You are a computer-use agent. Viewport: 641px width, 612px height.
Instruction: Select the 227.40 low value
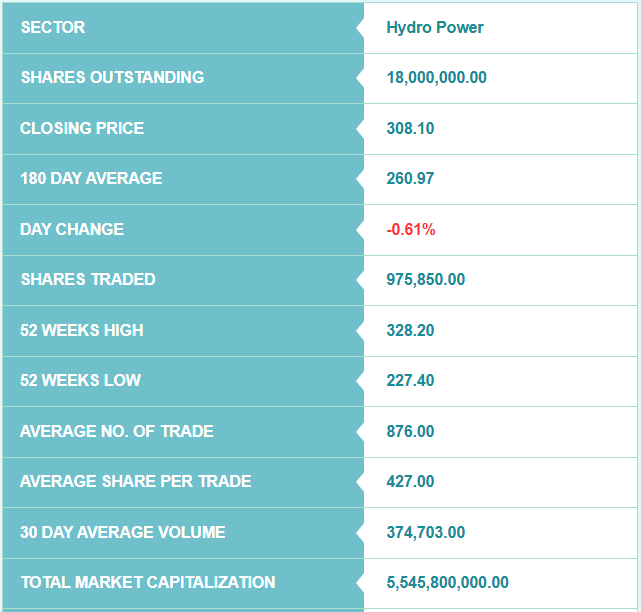410,380
